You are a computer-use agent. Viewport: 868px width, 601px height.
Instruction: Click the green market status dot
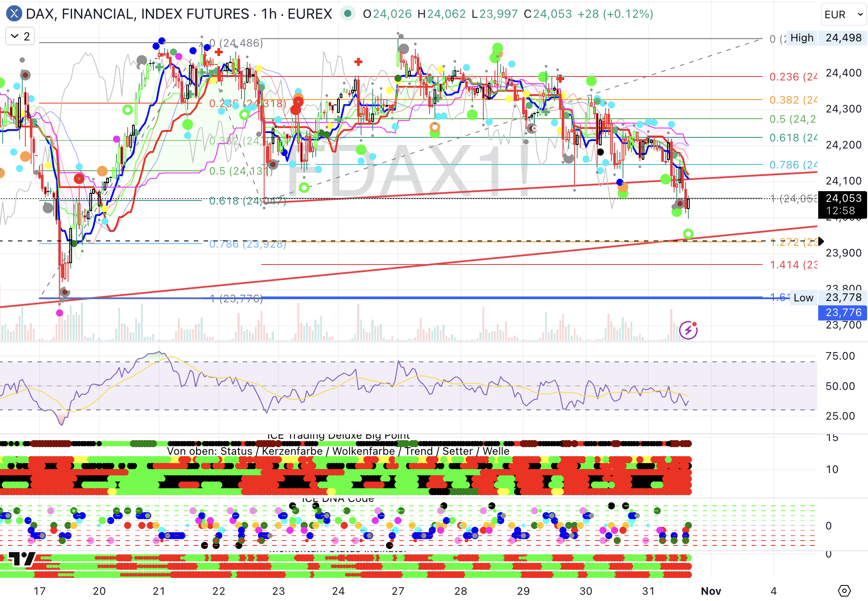tap(348, 14)
